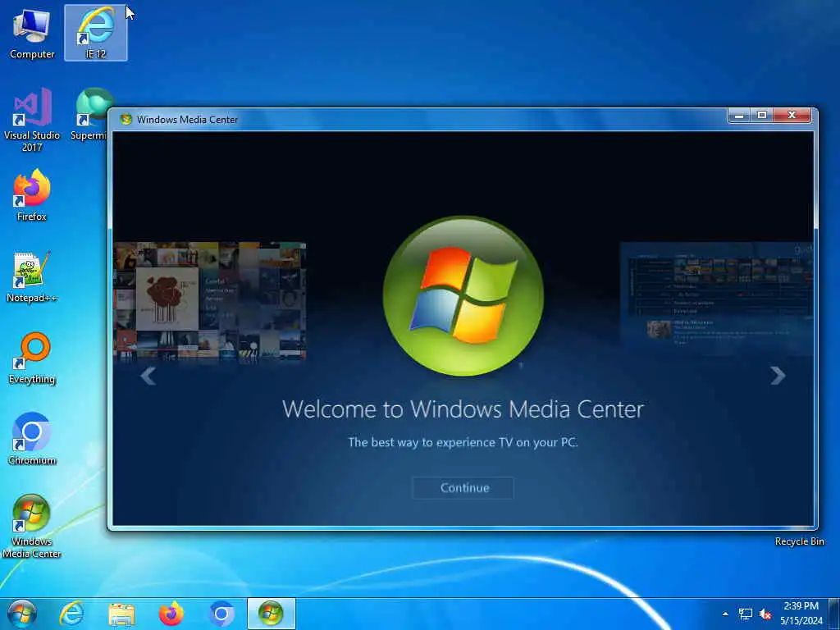Select the Chromium desktop shortcut
The width and height of the screenshot is (840, 630).
click(x=32, y=440)
